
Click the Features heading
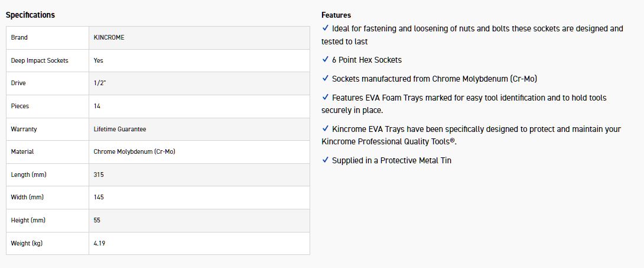click(336, 15)
